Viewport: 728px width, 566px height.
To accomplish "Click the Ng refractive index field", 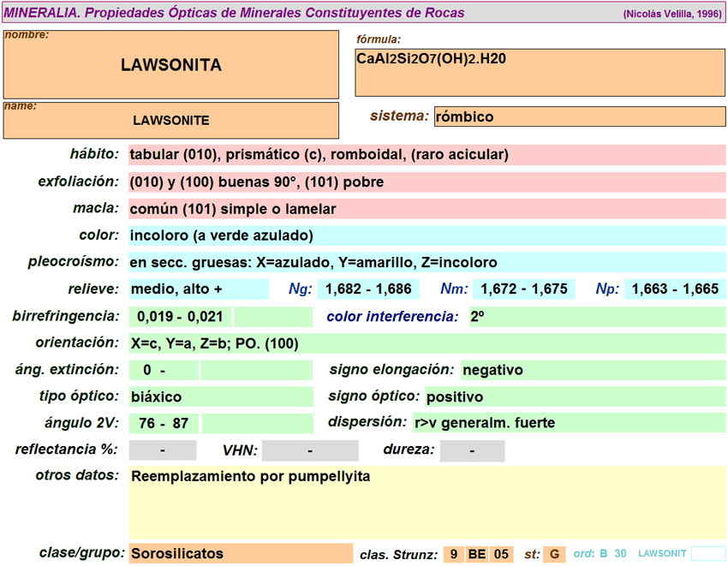I will click(x=368, y=289).
